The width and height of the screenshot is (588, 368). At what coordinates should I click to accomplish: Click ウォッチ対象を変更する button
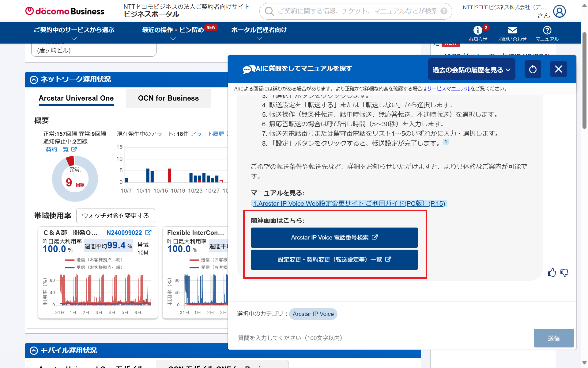pos(115,216)
